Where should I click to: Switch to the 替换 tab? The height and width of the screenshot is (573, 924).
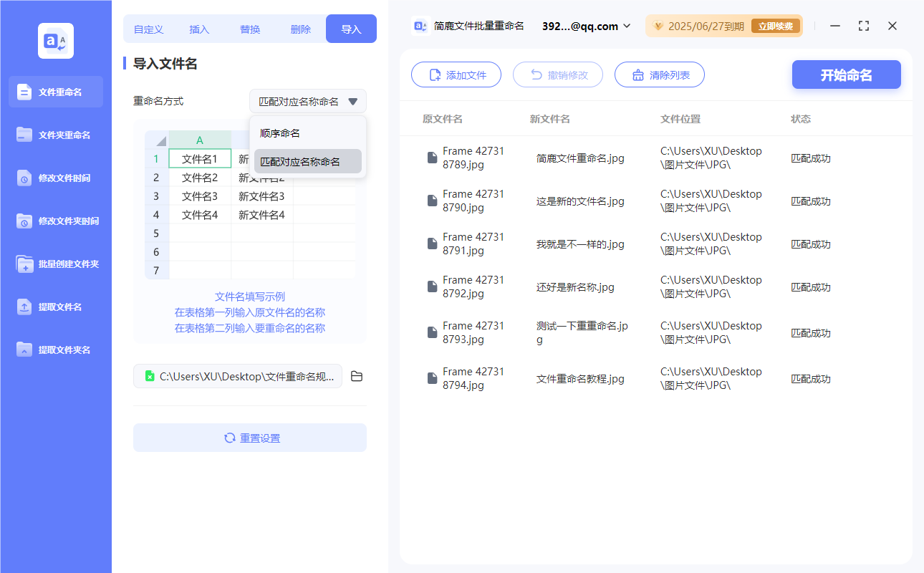pos(250,29)
